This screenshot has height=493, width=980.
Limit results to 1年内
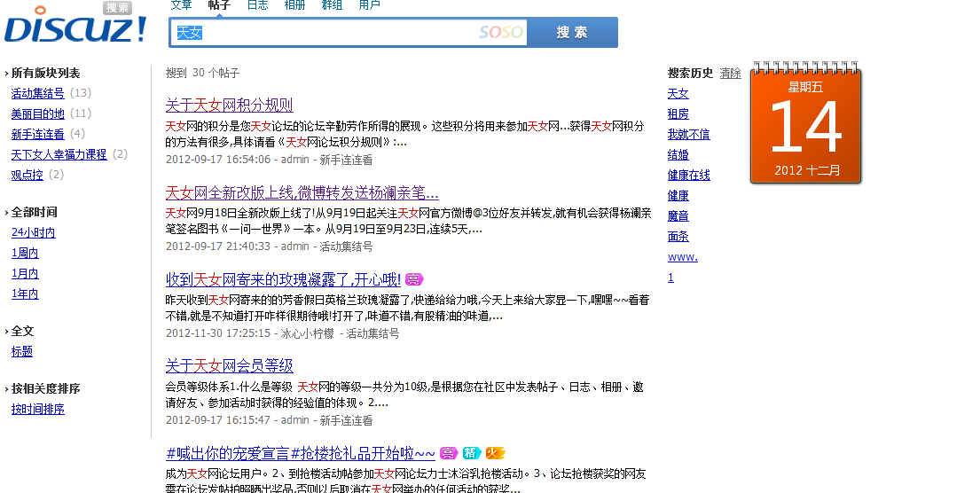[x=25, y=293]
